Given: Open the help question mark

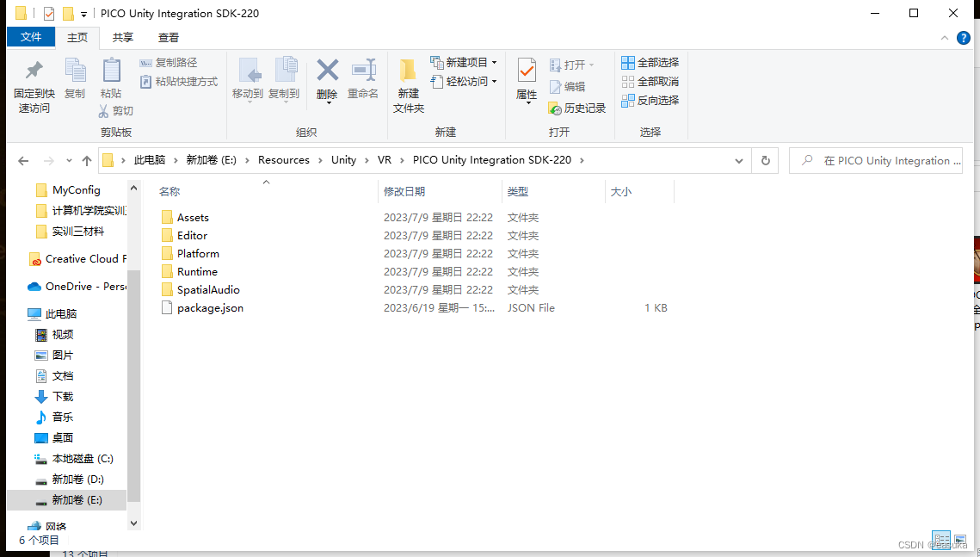Looking at the screenshot, I should point(964,38).
